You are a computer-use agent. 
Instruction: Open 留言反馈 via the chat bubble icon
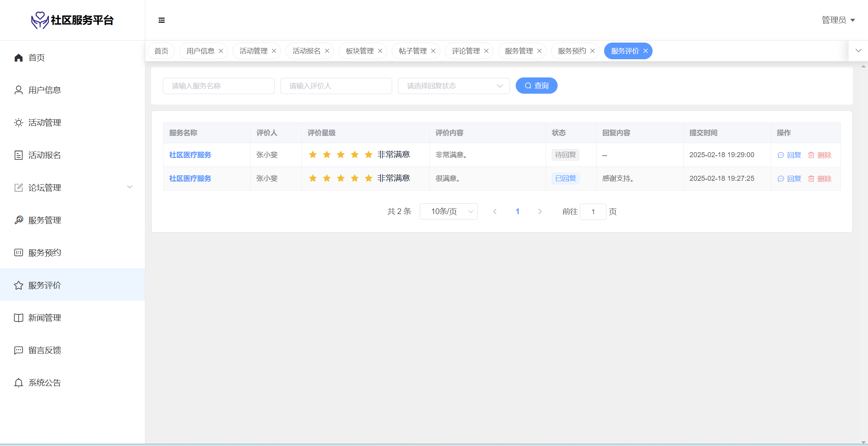[x=19, y=350]
